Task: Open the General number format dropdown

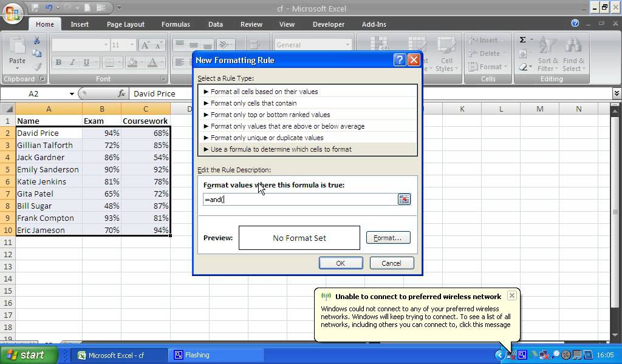Action: click(347, 45)
